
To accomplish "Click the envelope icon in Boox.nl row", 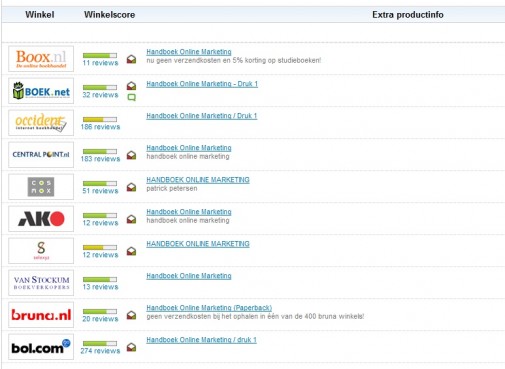I will (131, 59).
